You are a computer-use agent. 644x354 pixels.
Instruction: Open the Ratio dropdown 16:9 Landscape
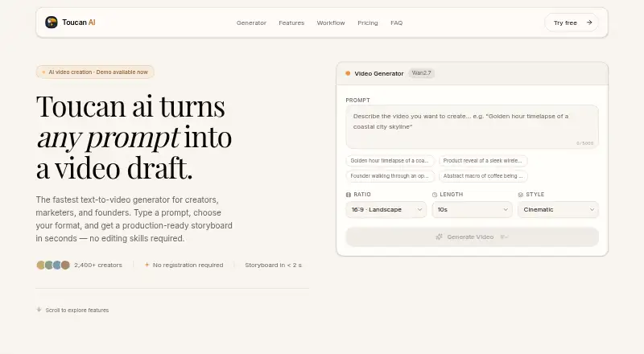[x=386, y=209]
